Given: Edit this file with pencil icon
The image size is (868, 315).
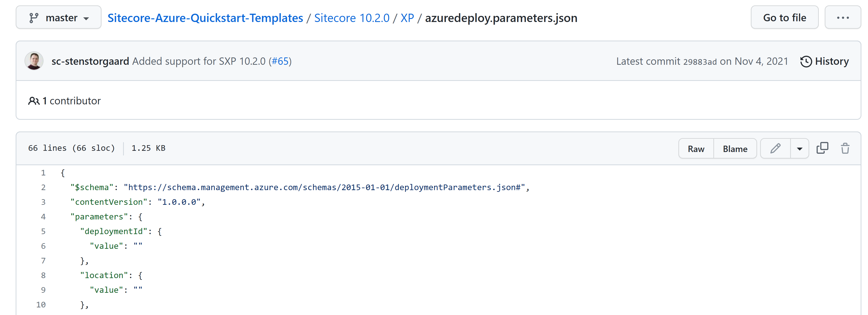Looking at the screenshot, I should click(775, 148).
